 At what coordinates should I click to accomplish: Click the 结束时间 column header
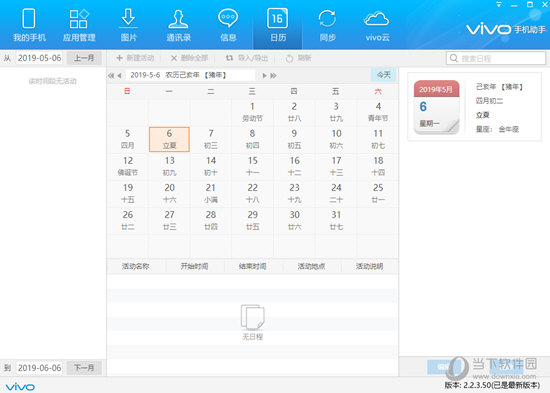253,266
